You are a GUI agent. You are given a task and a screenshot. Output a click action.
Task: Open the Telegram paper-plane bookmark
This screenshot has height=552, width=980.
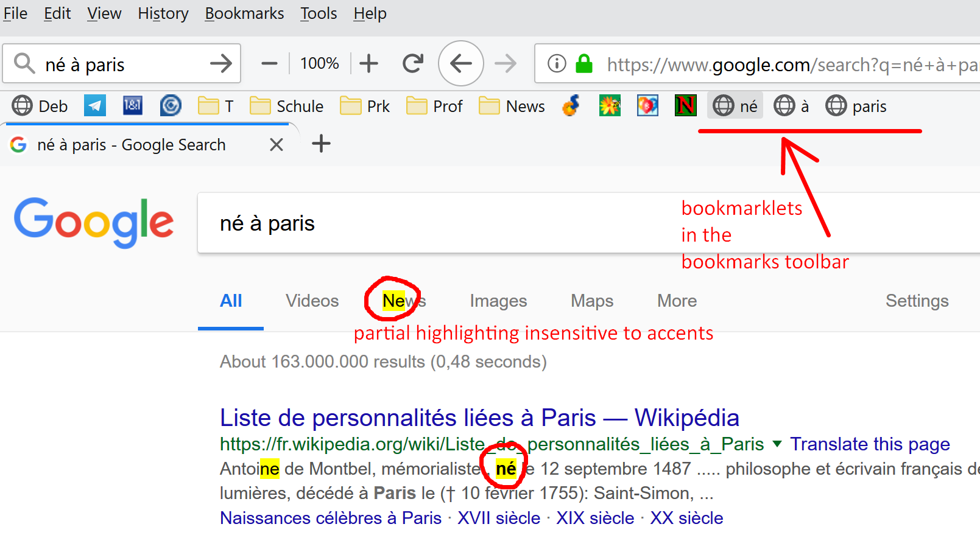(95, 106)
